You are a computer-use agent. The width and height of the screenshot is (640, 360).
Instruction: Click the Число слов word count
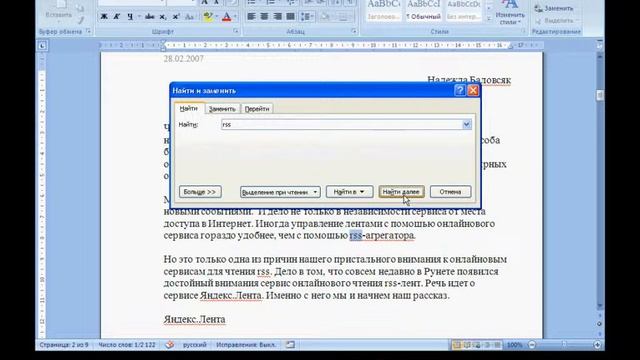click(127, 345)
